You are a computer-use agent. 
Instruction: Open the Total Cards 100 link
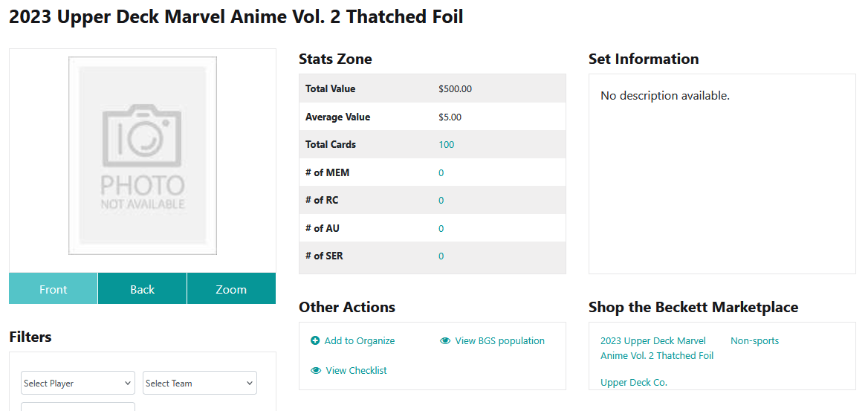click(446, 145)
